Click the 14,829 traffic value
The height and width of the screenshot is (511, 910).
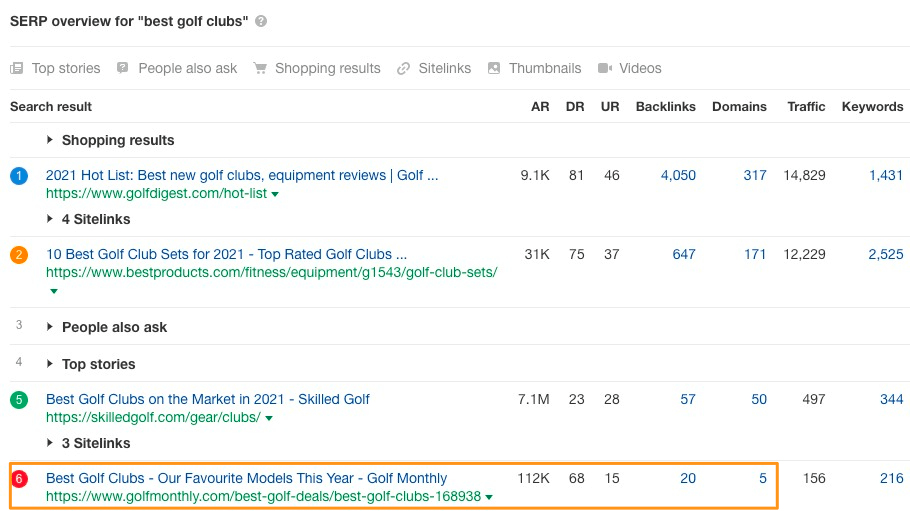804,175
